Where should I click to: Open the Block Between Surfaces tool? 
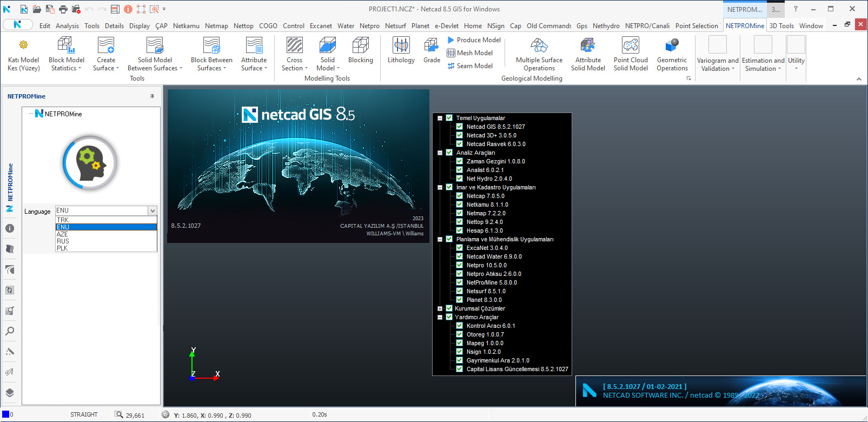tap(211, 54)
